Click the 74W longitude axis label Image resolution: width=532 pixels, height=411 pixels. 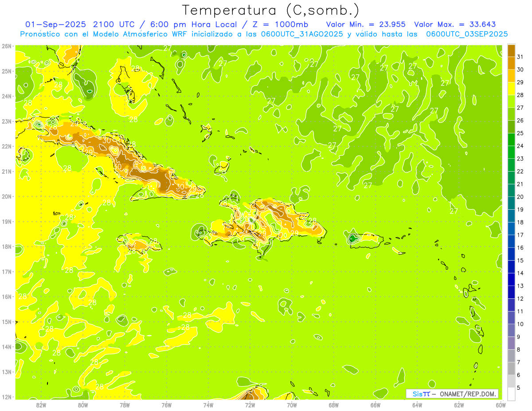[208, 404]
